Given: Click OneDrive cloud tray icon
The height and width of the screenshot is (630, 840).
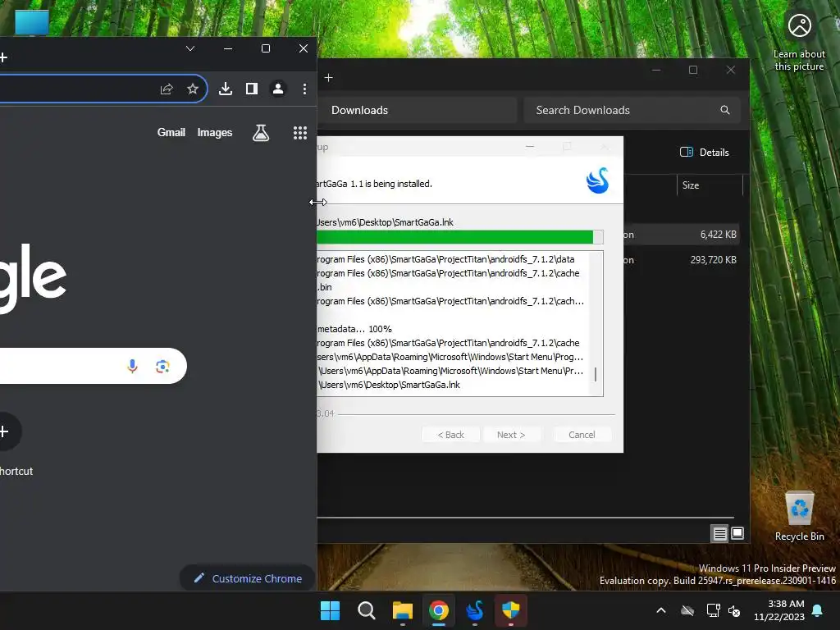Looking at the screenshot, I should coord(687,610).
